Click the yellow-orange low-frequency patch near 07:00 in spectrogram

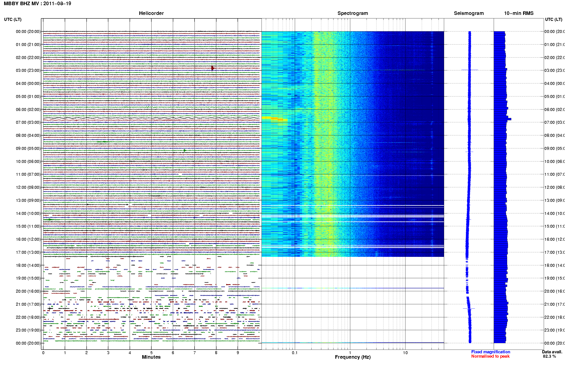275,119
